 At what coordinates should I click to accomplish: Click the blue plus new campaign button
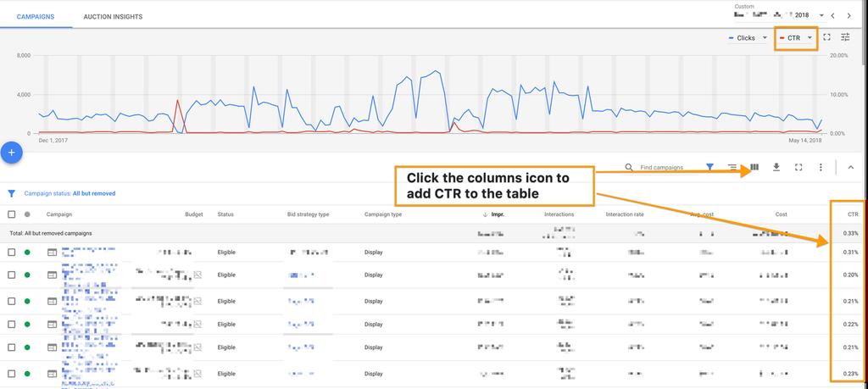11,153
